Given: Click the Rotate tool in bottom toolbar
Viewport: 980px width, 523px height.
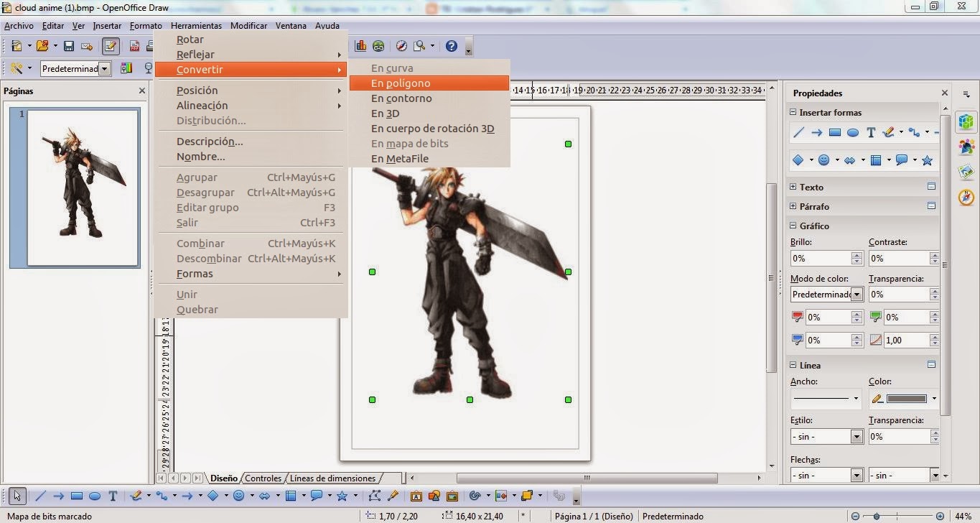Looking at the screenshot, I should coord(475,496).
